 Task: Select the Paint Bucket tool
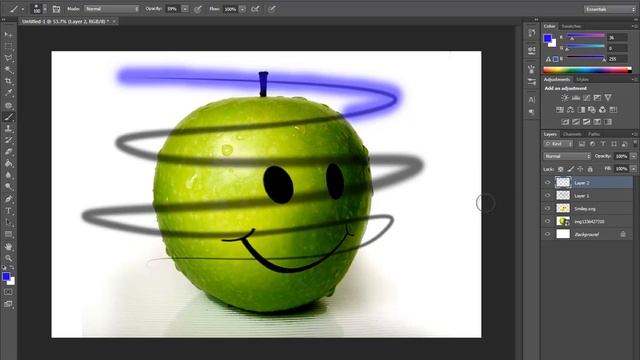pyautogui.click(x=8, y=163)
